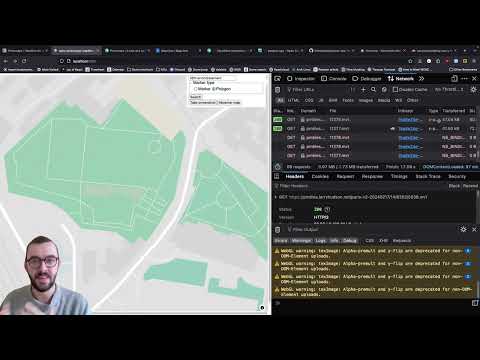Show more DevTools tabs via chevron

421,79
